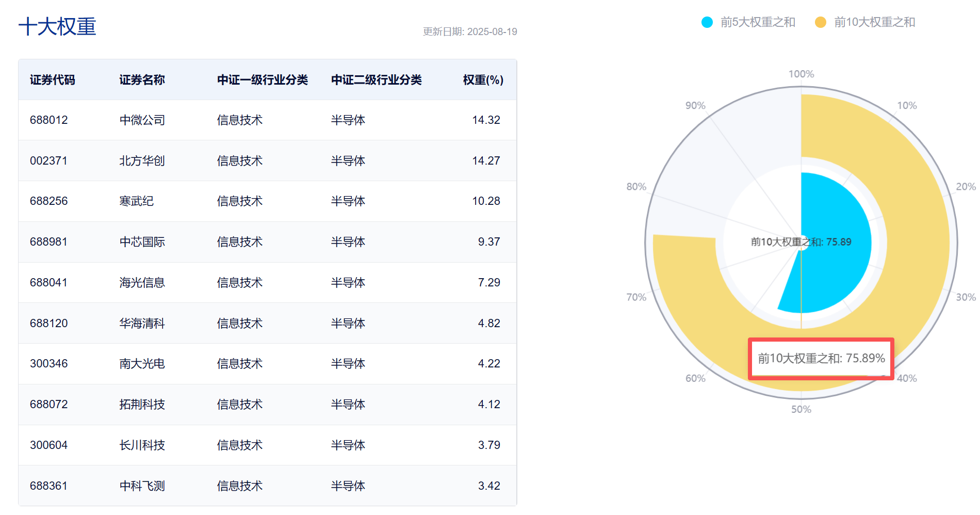Image resolution: width=980 pixels, height=515 pixels.
Task: Select security code 688041
Action: pos(49,283)
